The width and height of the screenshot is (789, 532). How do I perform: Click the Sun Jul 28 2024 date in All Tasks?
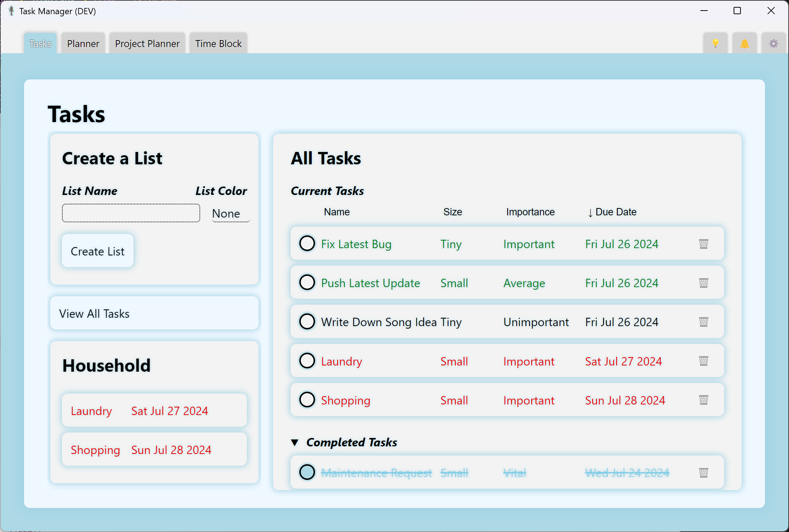(x=625, y=400)
